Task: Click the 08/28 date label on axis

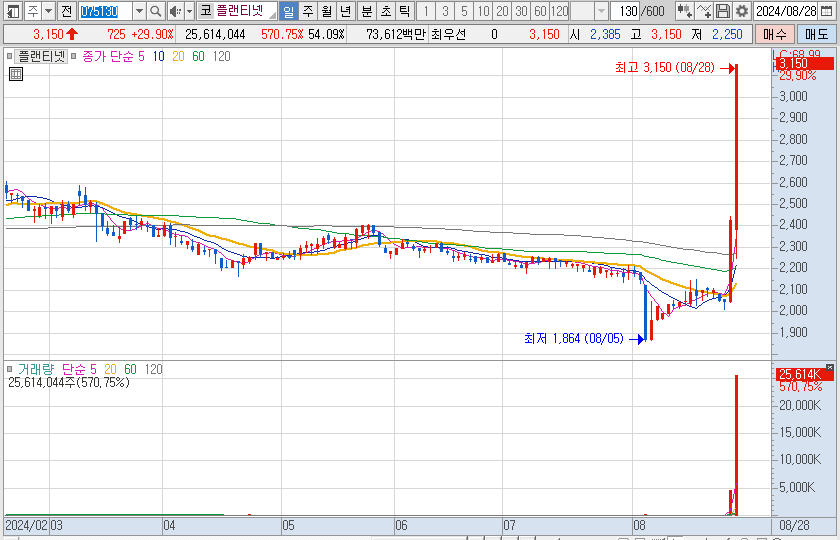Action: pos(794,525)
